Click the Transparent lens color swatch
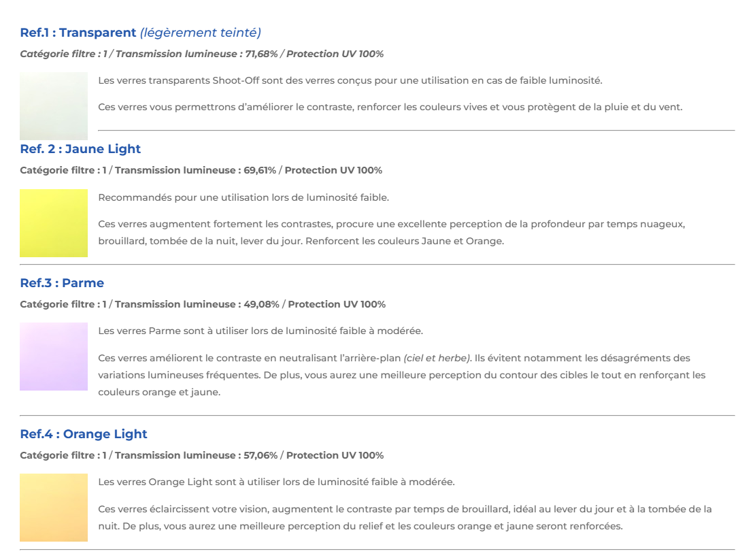This screenshot has width=755, height=560. (x=54, y=105)
